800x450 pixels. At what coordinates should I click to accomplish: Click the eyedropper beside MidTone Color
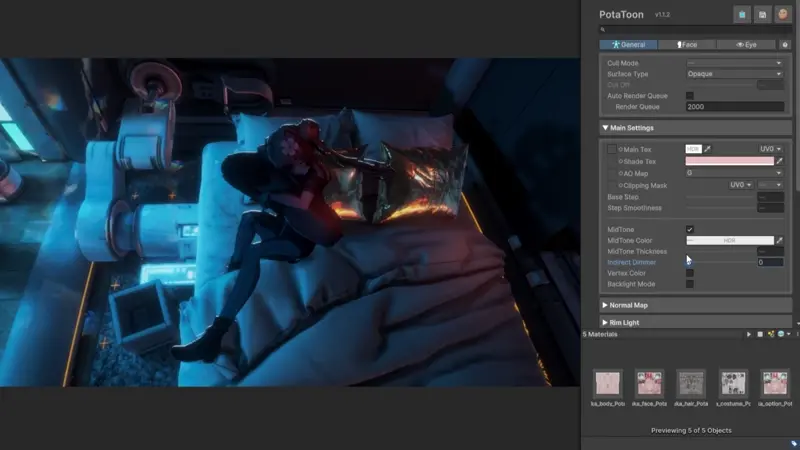pos(779,240)
